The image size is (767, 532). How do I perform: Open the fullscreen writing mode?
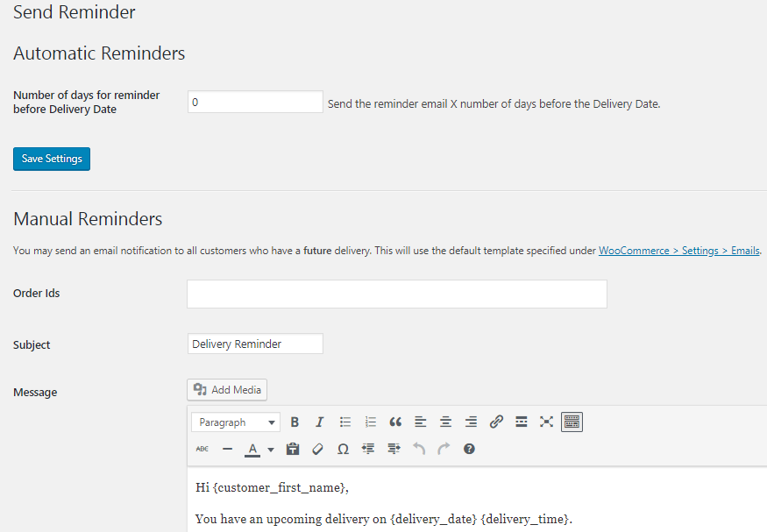point(546,422)
